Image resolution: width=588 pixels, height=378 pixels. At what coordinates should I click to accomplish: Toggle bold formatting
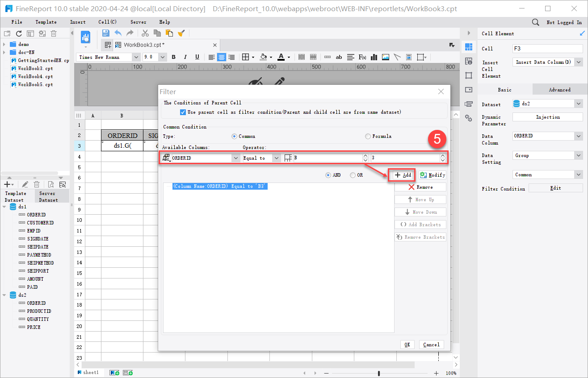coord(174,57)
